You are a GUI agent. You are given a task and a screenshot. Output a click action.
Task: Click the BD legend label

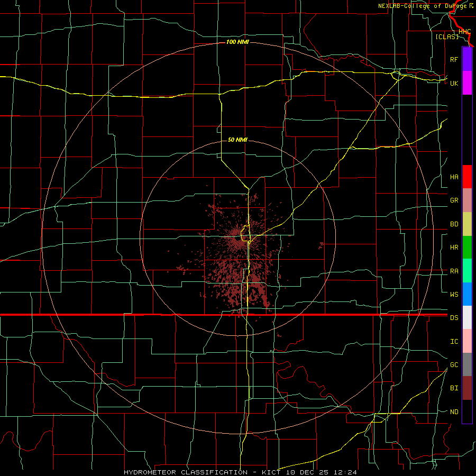coord(454,224)
